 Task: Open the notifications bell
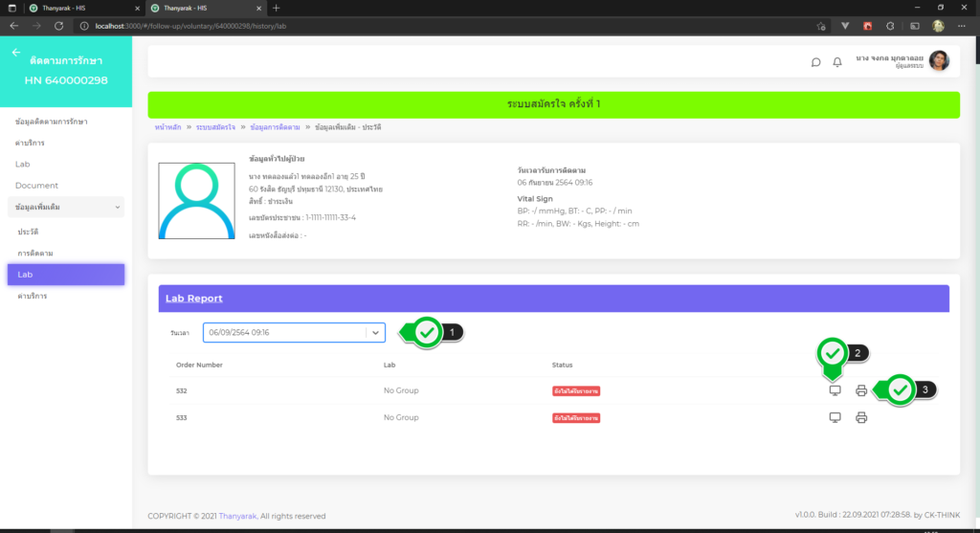[x=837, y=62]
